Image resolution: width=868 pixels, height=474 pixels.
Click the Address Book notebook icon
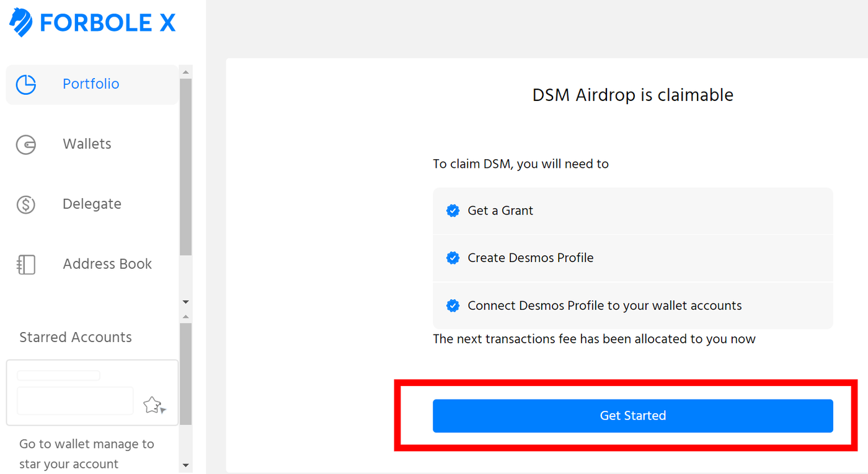[x=26, y=265]
